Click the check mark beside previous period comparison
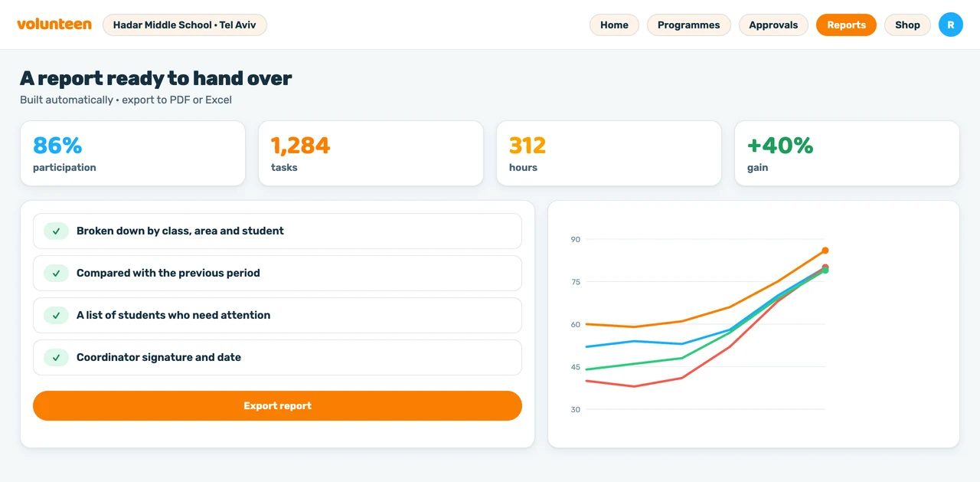 pyautogui.click(x=56, y=273)
